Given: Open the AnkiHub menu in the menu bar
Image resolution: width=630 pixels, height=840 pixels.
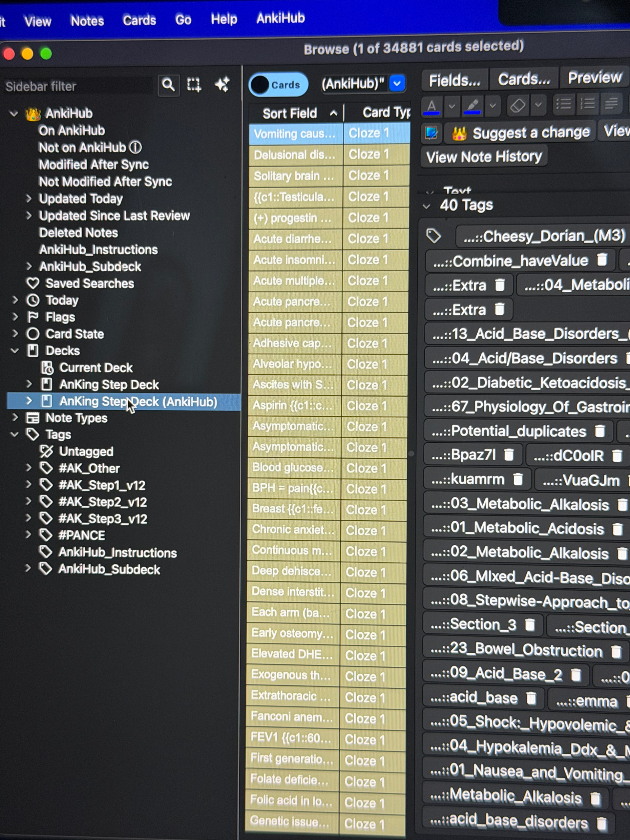Looking at the screenshot, I should (281, 18).
